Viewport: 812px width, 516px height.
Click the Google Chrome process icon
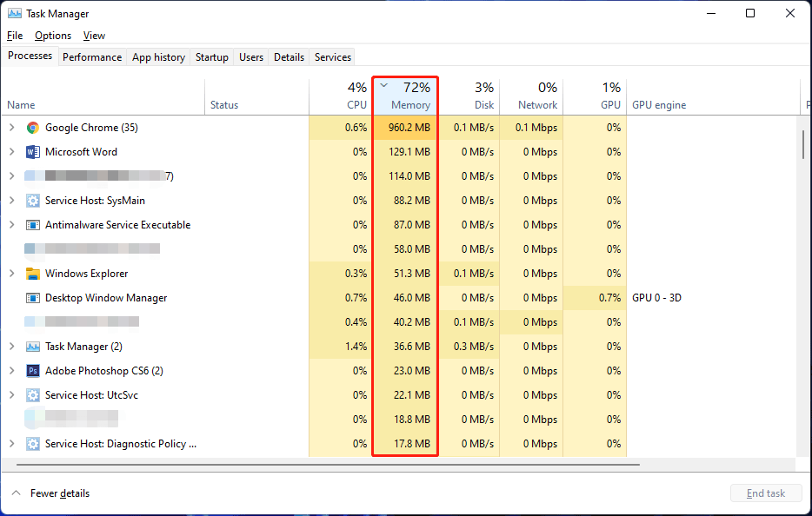click(33, 127)
